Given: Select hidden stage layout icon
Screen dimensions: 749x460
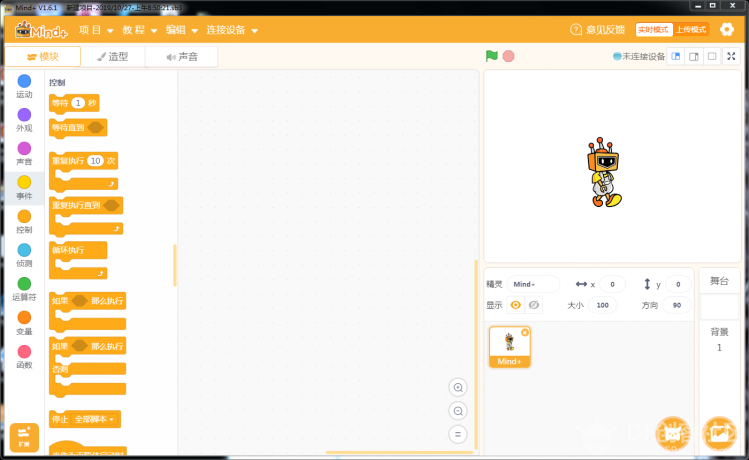Looking at the screenshot, I should pyautogui.click(x=712, y=56).
